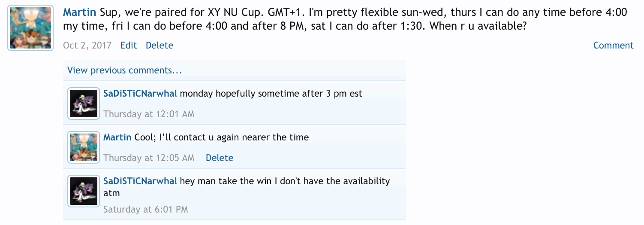
Task: Click Martin's large avatar on the main post
Action: coord(30,28)
